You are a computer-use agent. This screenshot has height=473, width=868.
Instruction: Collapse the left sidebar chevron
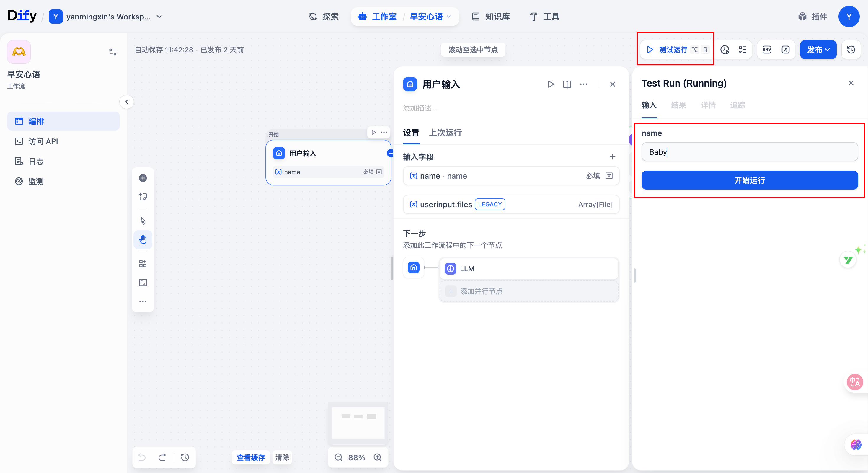[127, 102]
